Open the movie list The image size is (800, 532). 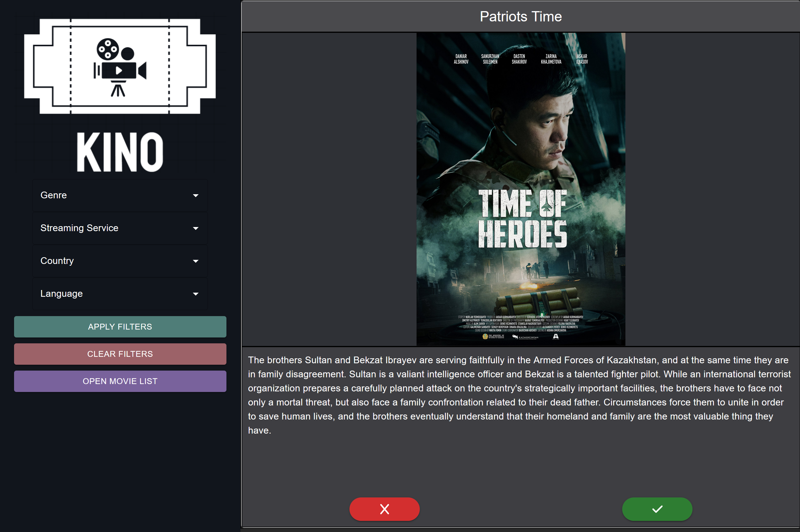(120, 381)
